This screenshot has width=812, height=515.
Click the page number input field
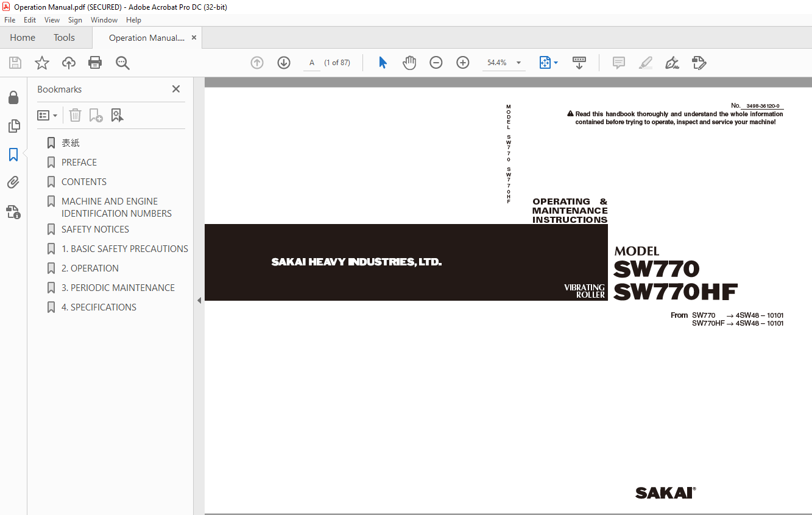tap(312, 63)
